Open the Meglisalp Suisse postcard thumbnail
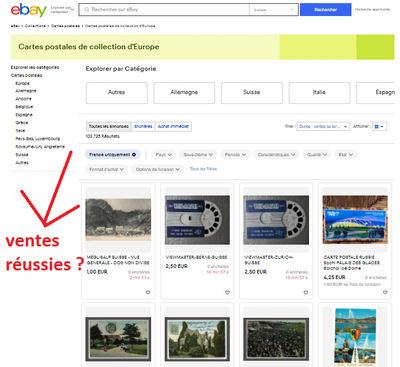This screenshot has width=400, height=367. [118, 220]
